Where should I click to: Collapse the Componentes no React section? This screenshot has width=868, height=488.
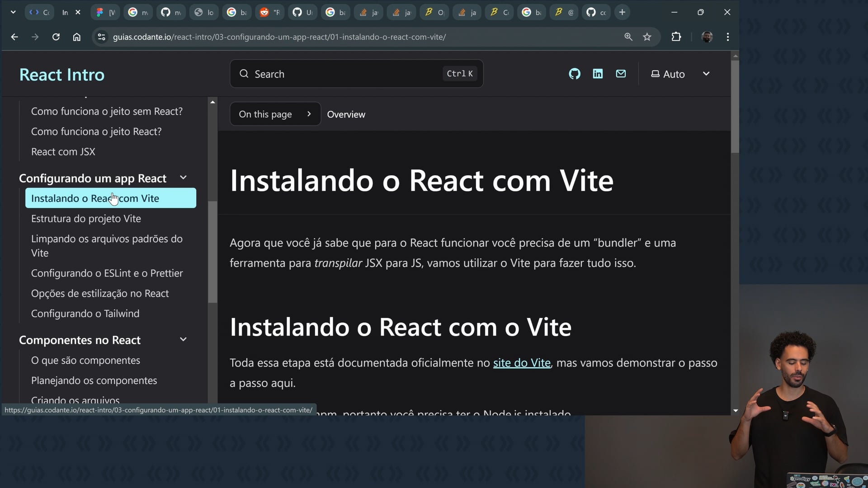pos(183,340)
